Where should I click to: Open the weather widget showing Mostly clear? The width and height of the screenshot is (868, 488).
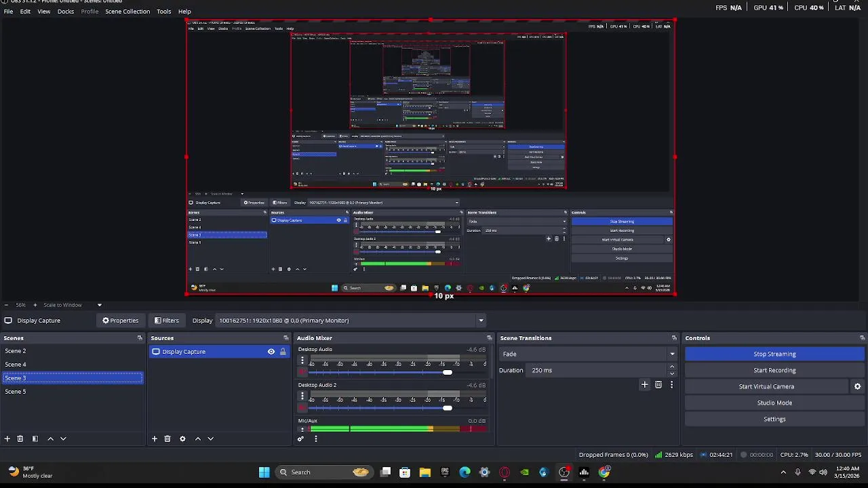click(x=30, y=472)
